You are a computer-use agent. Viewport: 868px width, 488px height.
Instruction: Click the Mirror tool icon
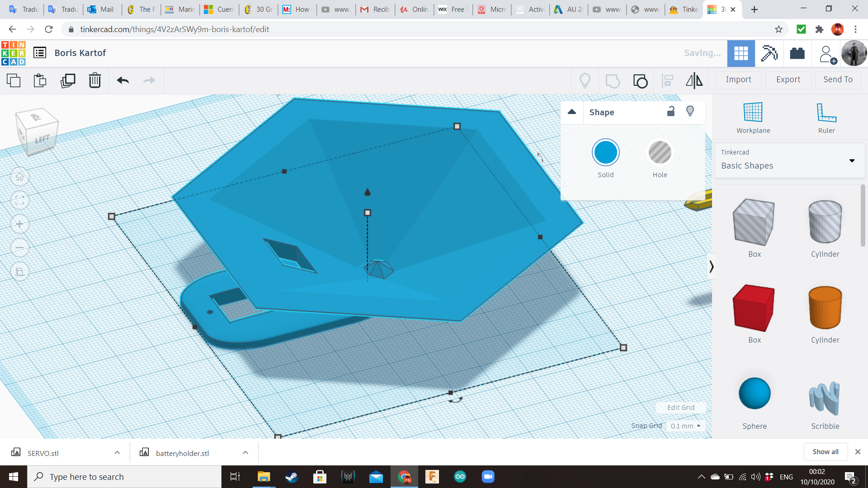coord(694,81)
